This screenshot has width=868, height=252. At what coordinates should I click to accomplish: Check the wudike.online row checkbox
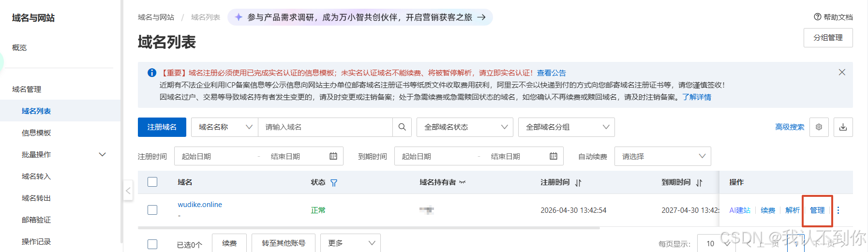(152, 210)
